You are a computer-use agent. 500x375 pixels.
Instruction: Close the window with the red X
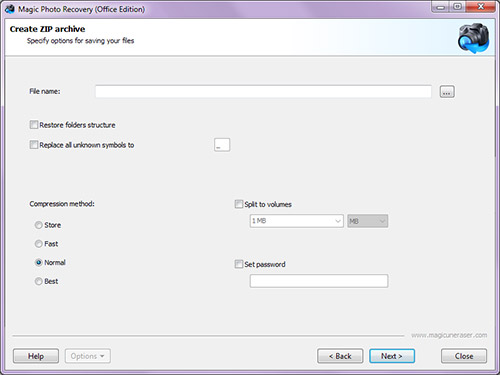pos(480,7)
